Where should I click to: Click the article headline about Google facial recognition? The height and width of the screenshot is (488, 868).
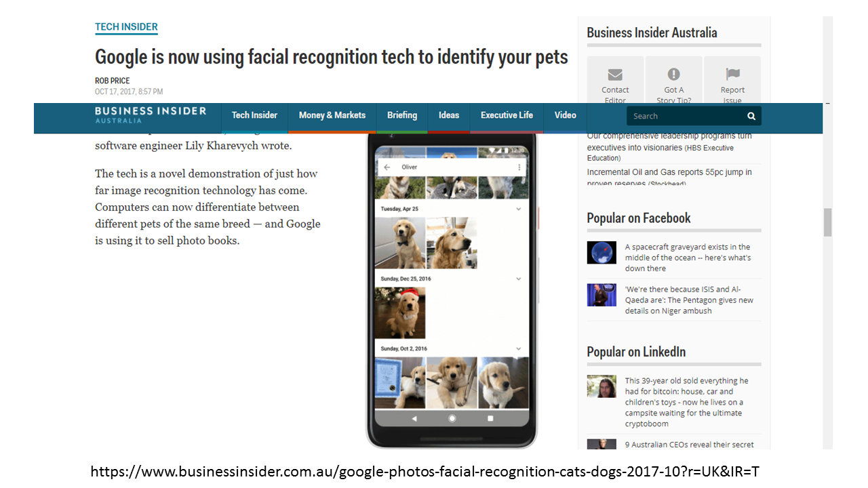point(332,56)
